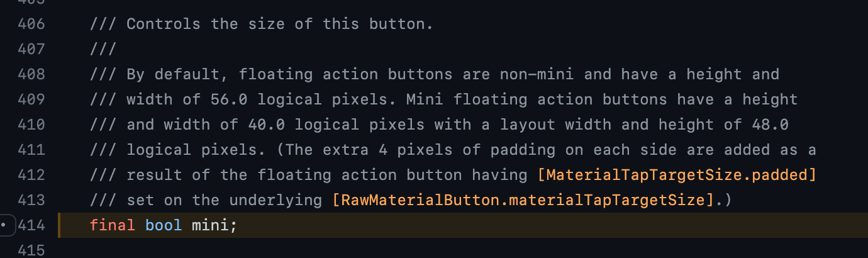Open the line actions menu beside line 414
Viewport: 868px width, 258px height.
pyautogui.click(x=5, y=225)
